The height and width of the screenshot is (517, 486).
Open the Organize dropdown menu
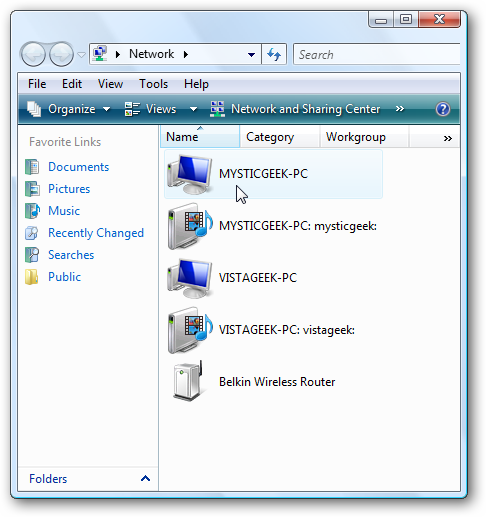(69, 109)
